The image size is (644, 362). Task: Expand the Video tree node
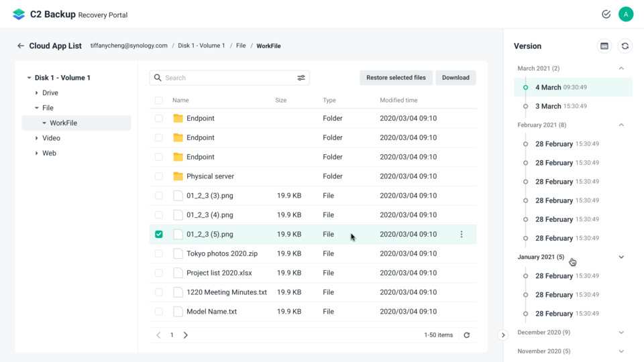pyautogui.click(x=36, y=138)
